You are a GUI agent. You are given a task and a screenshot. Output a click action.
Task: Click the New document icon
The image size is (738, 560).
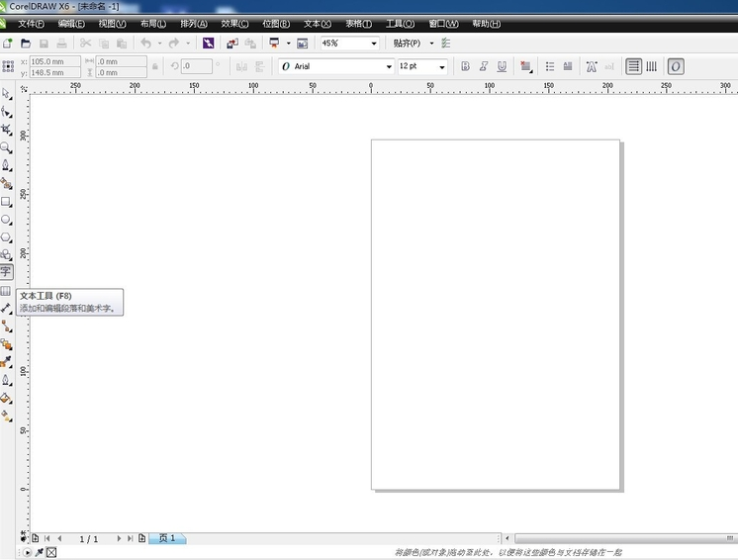point(8,44)
